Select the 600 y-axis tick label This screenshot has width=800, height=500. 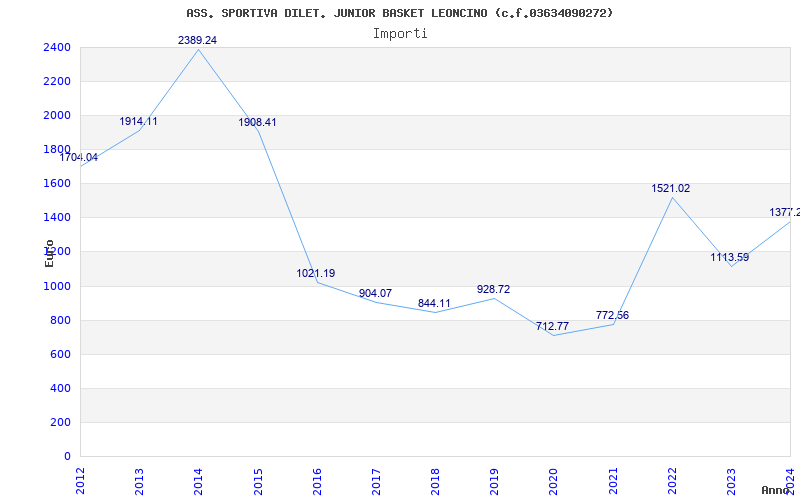[x=61, y=355]
